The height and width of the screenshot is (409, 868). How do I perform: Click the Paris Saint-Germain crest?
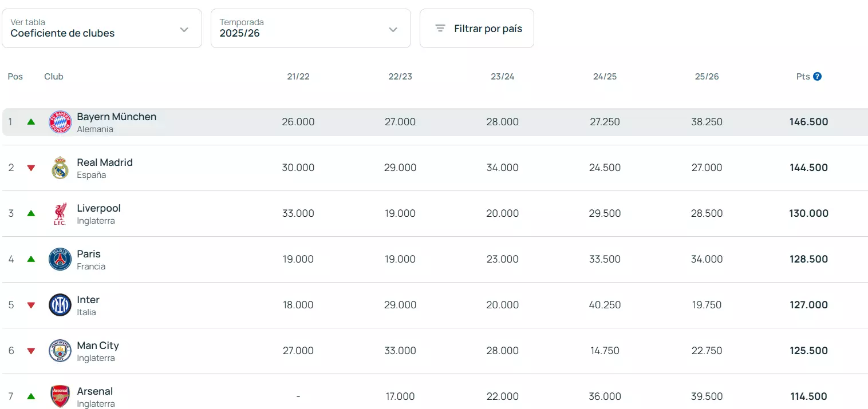pyautogui.click(x=60, y=259)
